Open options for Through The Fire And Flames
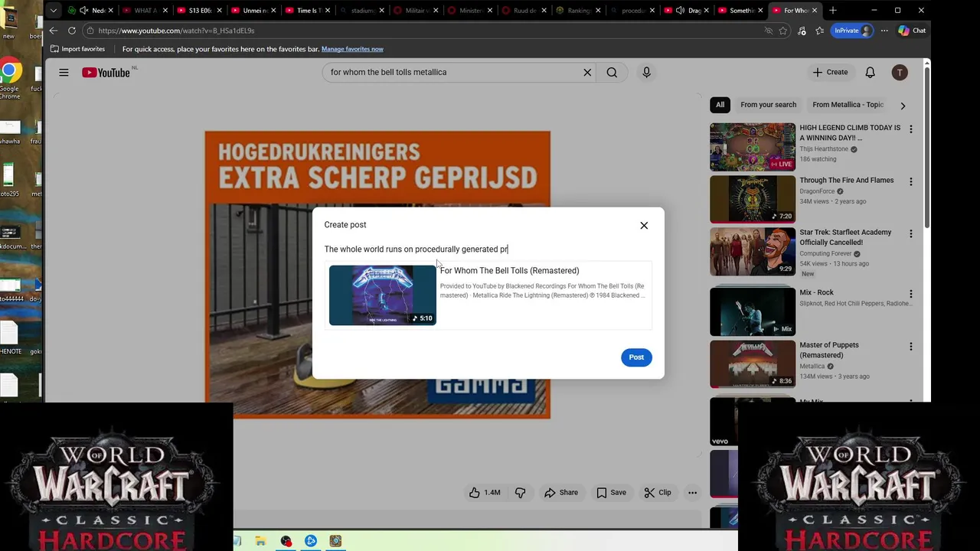This screenshot has width=980, height=551. tap(910, 182)
